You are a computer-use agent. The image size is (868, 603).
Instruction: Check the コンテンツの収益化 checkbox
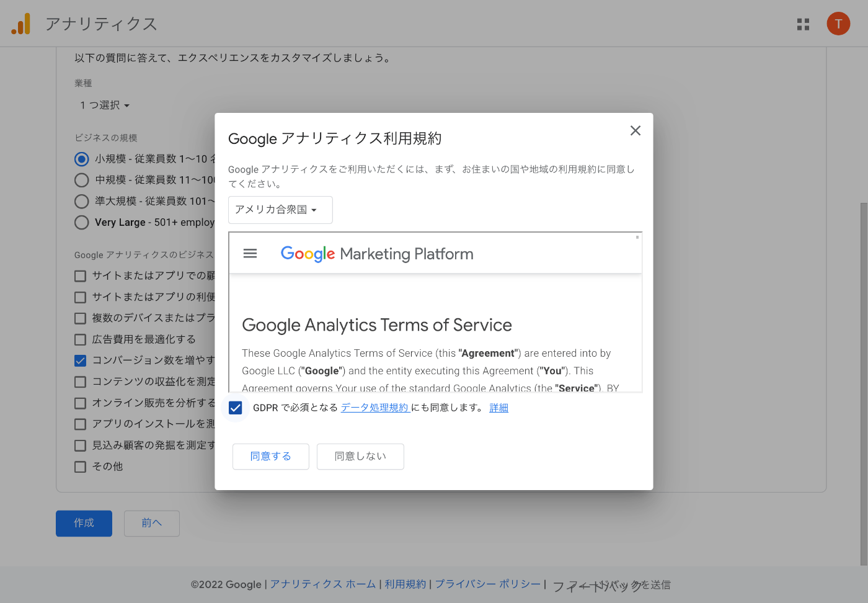click(x=80, y=382)
